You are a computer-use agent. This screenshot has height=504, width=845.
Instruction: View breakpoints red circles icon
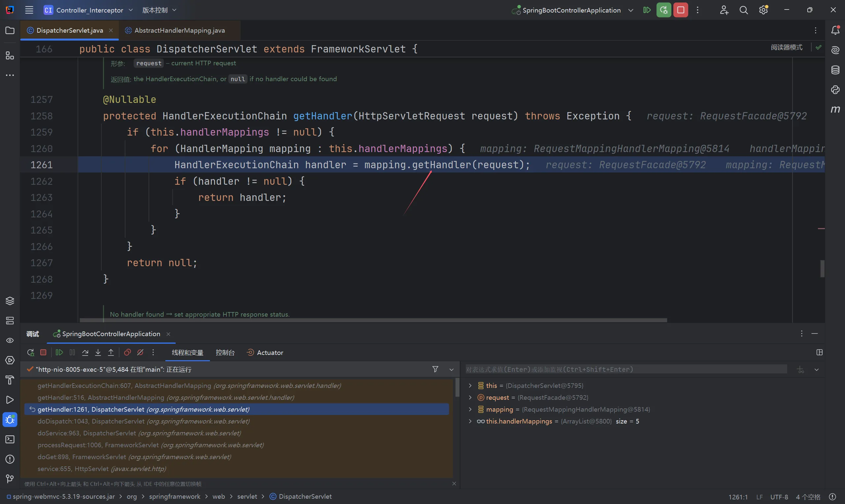point(127,353)
